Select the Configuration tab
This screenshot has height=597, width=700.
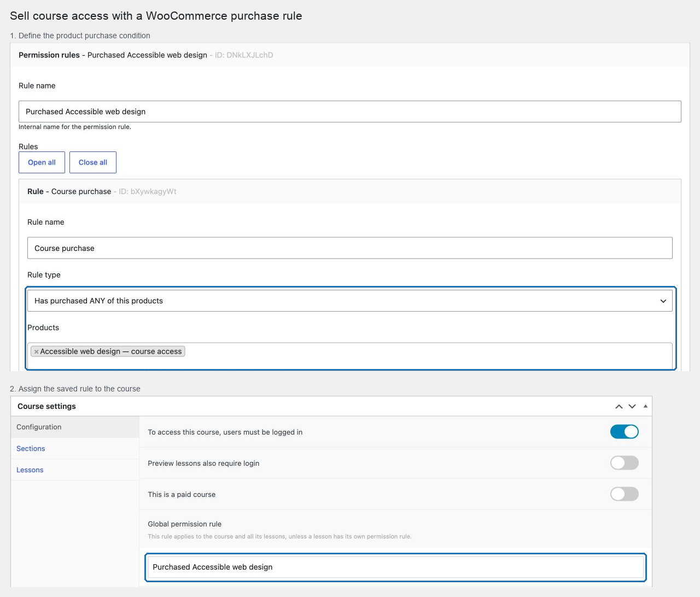coord(75,427)
